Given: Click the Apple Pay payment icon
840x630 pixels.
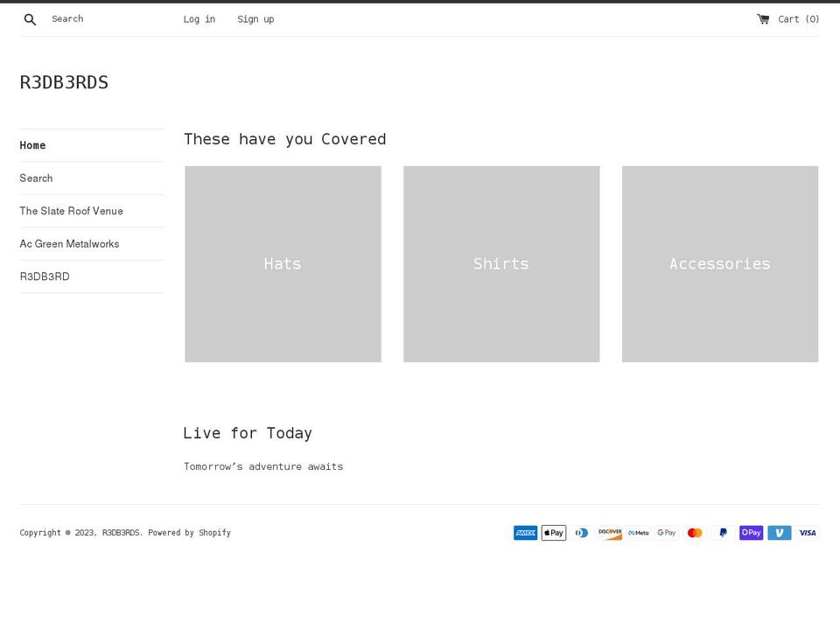Looking at the screenshot, I should pos(554,533).
